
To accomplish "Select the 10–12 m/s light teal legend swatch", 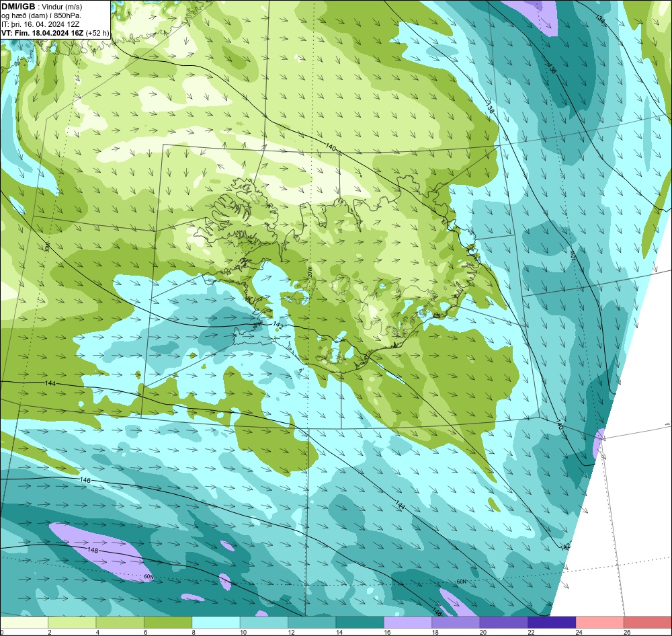I will [x=264, y=622].
